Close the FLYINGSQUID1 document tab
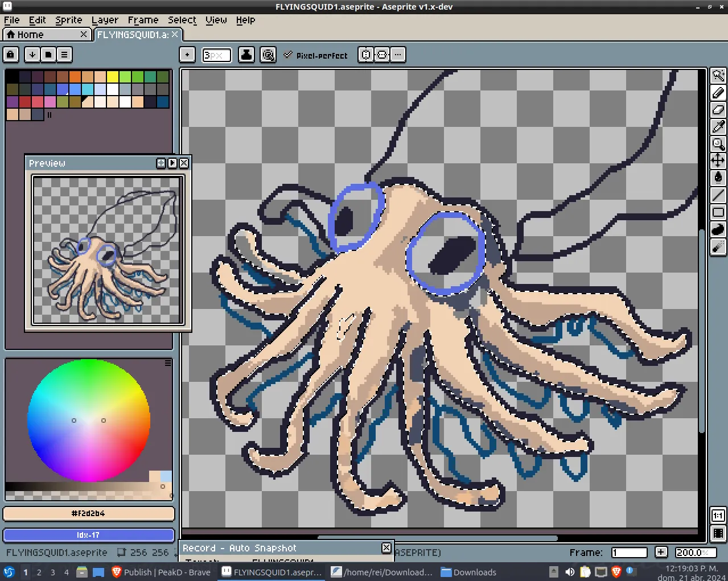This screenshot has height=581, width=728. pyautogui.click(x=175, y=35)
